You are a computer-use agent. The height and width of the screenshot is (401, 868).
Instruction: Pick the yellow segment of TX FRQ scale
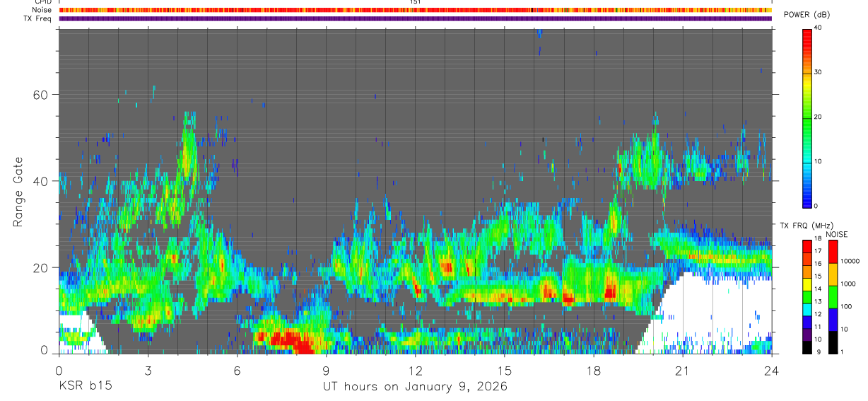coord(807,284)
